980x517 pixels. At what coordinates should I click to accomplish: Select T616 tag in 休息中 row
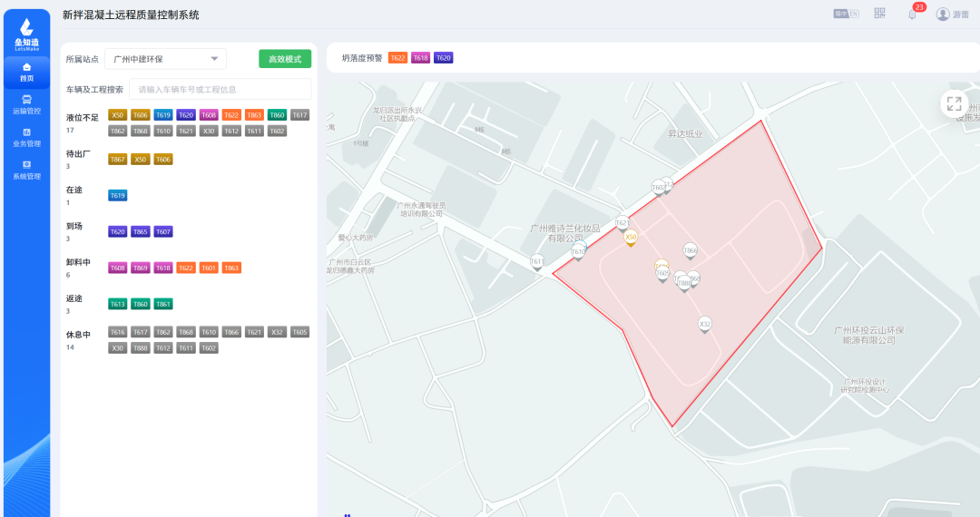[117, 332]
